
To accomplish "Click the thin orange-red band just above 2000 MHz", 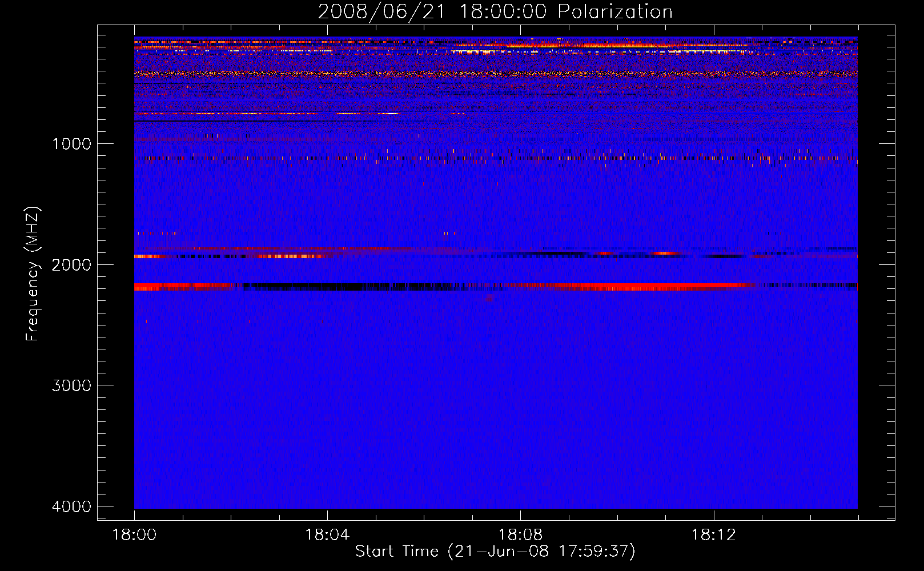I will tap(496, 256).
